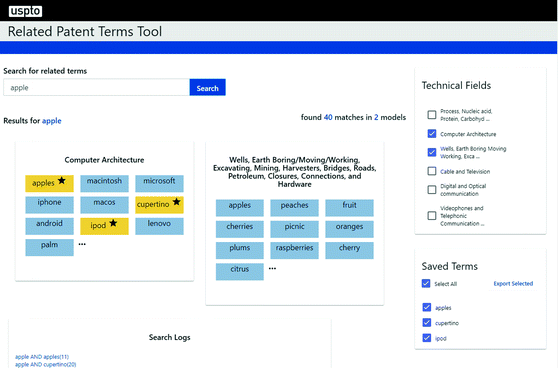Image resolution: width=558 pixels, height=368 pixels.
Task: Click the Technical Fields panel heading
Action: click(x=456, y=85)
